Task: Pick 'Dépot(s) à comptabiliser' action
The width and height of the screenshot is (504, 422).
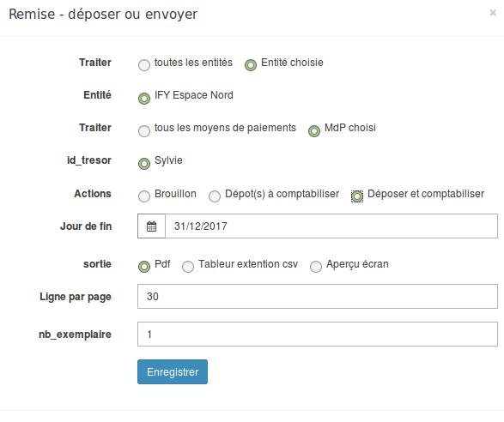Action: [x=215, y=196]
